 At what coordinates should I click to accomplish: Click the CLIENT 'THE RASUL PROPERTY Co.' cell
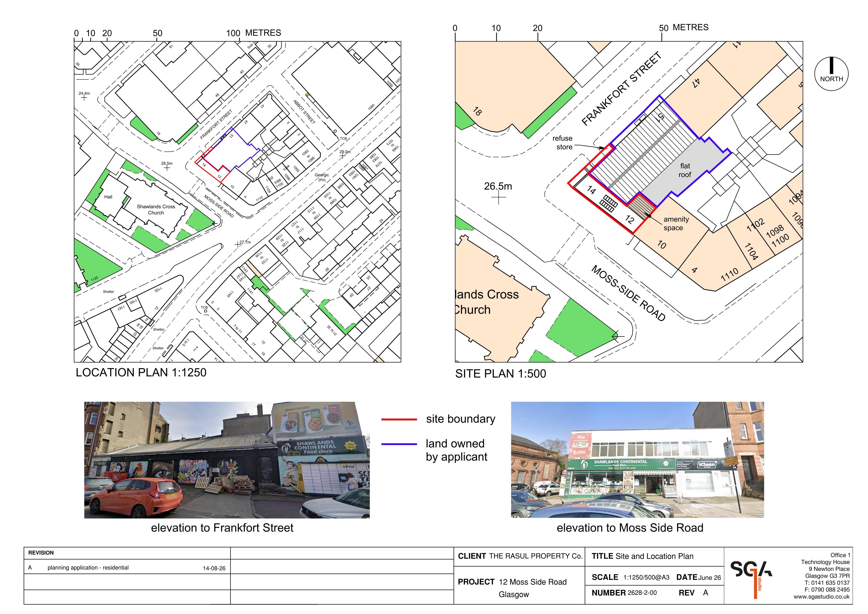(519, 557)
